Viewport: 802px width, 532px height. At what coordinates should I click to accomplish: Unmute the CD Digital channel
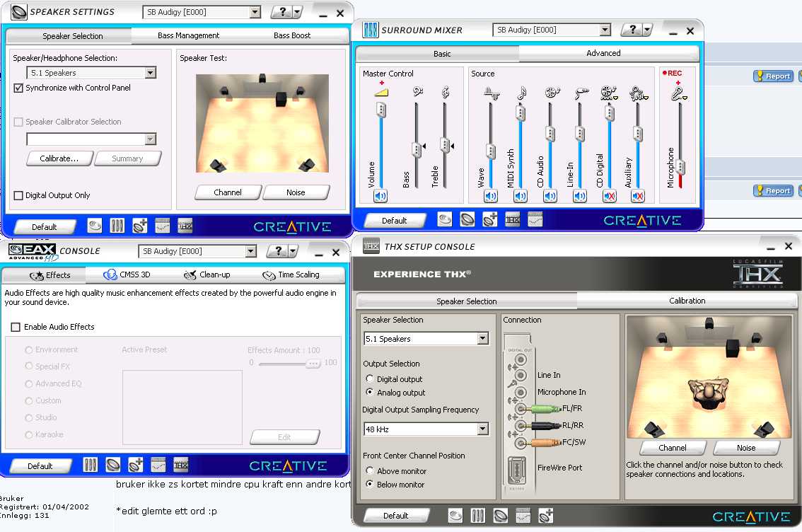click(609, 196)
